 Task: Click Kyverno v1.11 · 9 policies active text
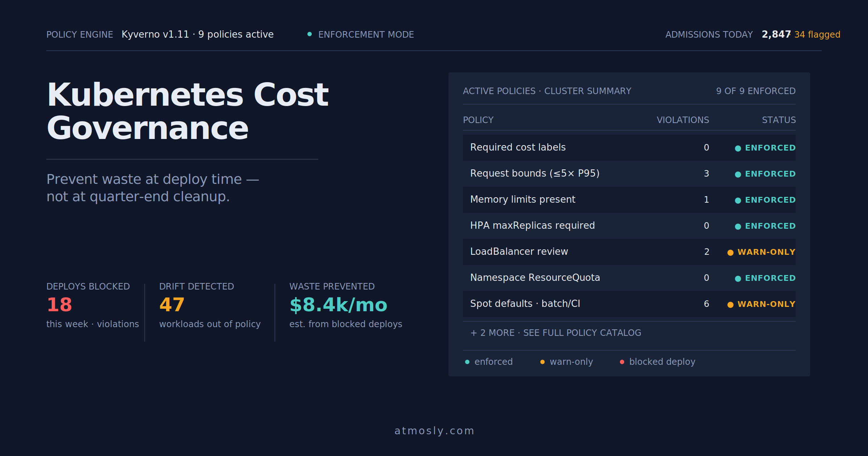[x=197, y=34]
